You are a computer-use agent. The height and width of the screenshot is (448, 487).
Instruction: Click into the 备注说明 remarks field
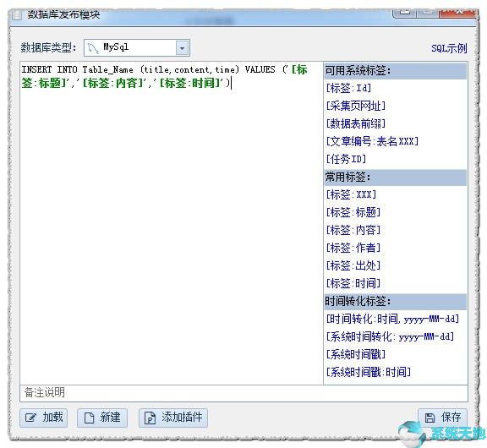pyautogui.click(x=243, y=393)
